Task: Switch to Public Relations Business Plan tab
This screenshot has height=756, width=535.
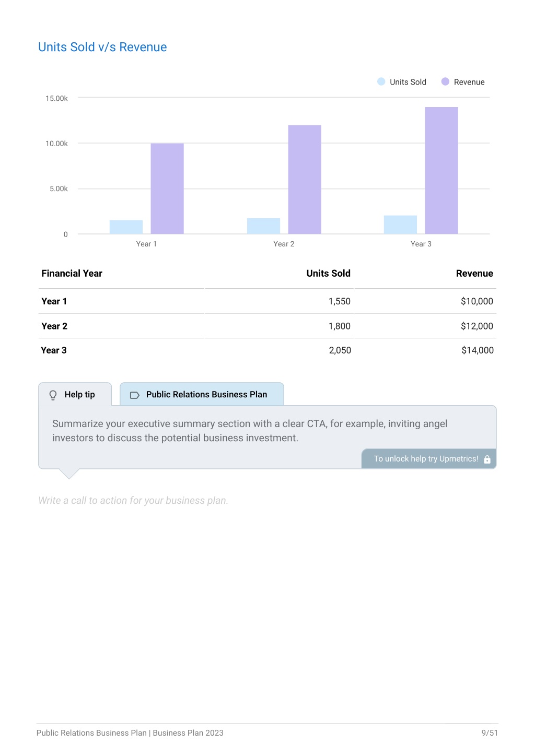Action: click(x=202, y=394)
